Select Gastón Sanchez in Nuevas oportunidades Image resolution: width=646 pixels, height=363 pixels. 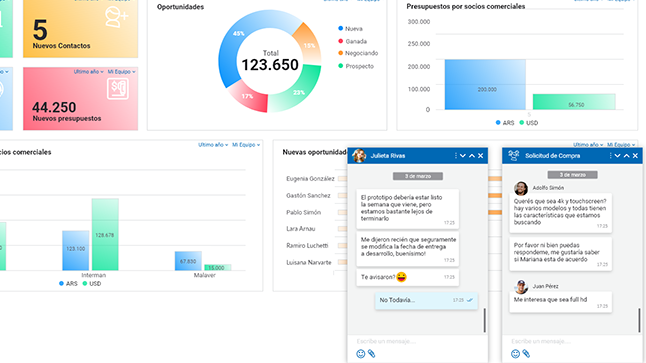pyautogui.click(x=308, y=195)
